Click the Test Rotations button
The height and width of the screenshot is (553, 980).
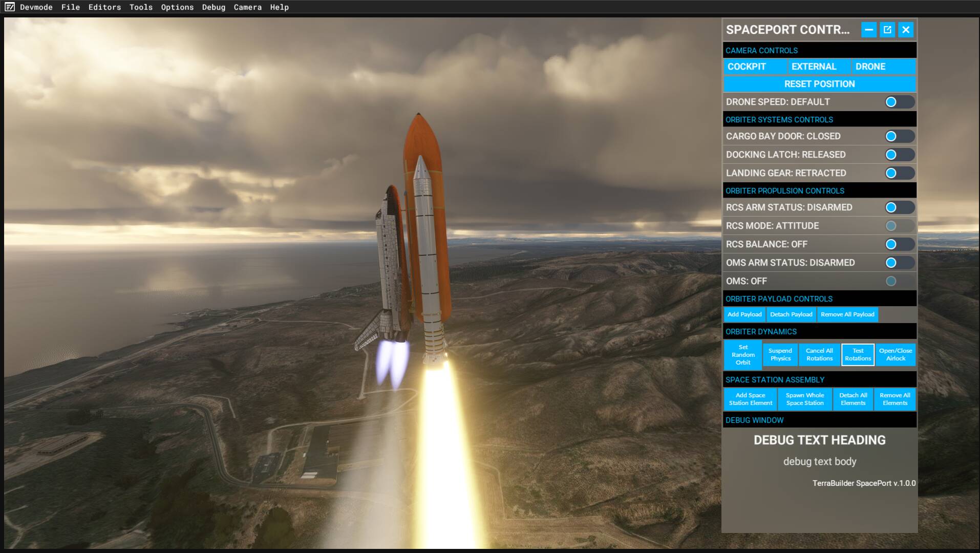click(x=858, y=355)
